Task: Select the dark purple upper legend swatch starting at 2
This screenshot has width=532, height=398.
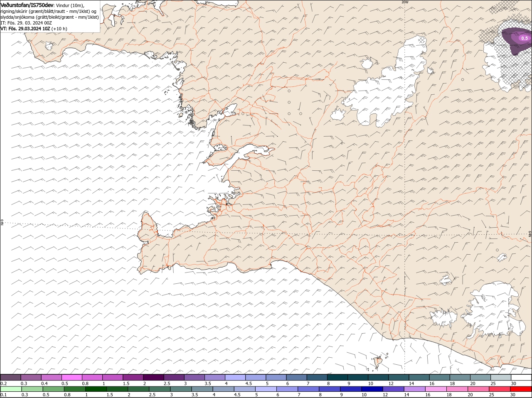Action: (x=153, y=377)
